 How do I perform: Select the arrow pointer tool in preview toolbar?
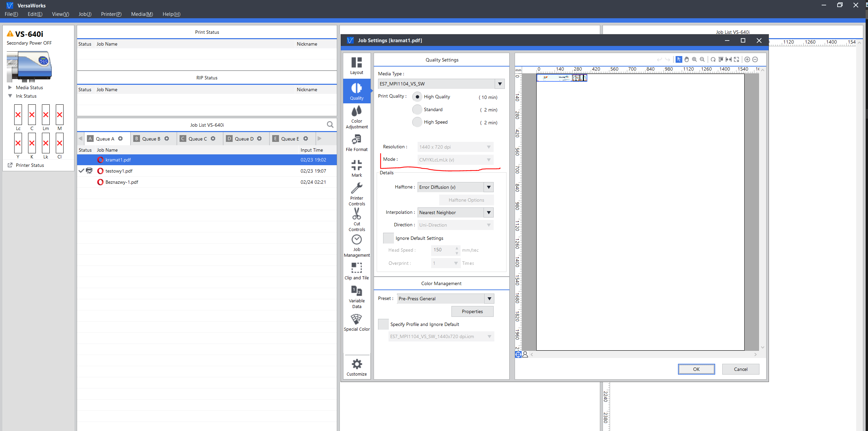[x=678, y=59]
